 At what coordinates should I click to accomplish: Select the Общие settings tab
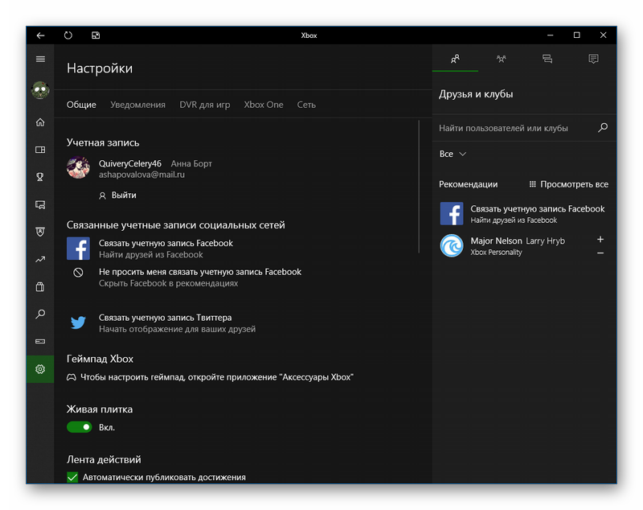81,105
